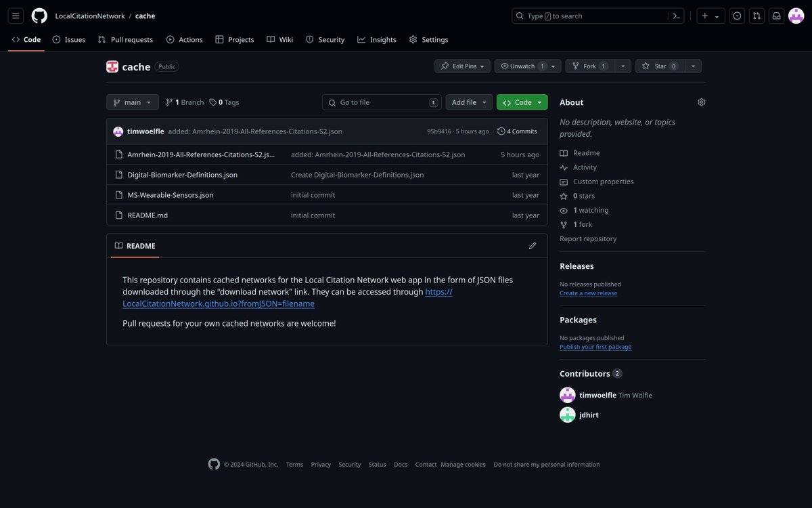Open the Security tab
Screen dimensions: 812x508
pyautogui.click(x=325, y=39)
